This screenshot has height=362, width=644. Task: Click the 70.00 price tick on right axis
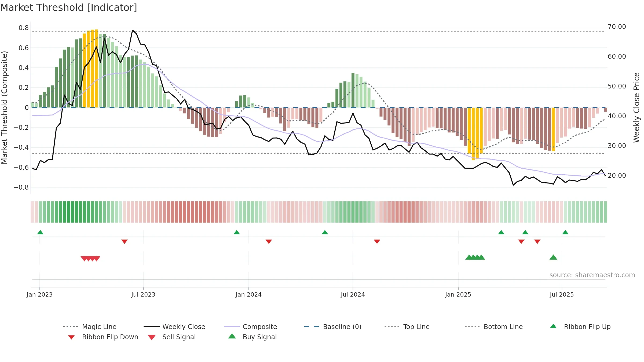point(617,27)
